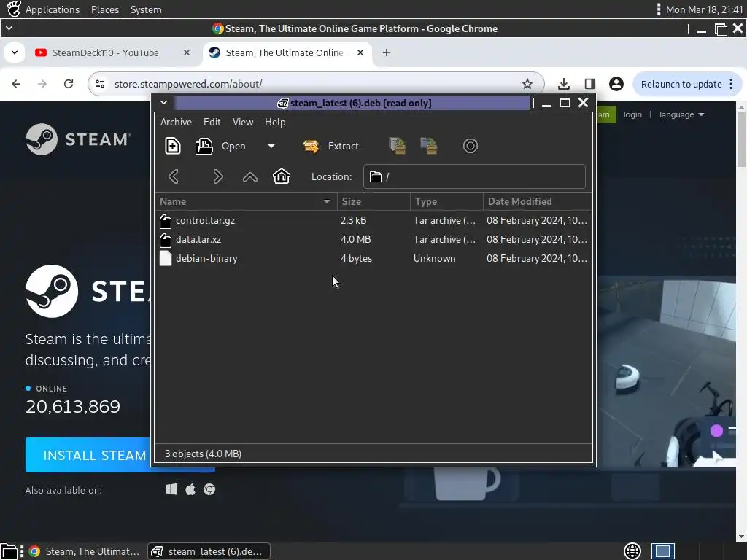Click the control.tar.gz archive file icon

click(x=166, y=221)
